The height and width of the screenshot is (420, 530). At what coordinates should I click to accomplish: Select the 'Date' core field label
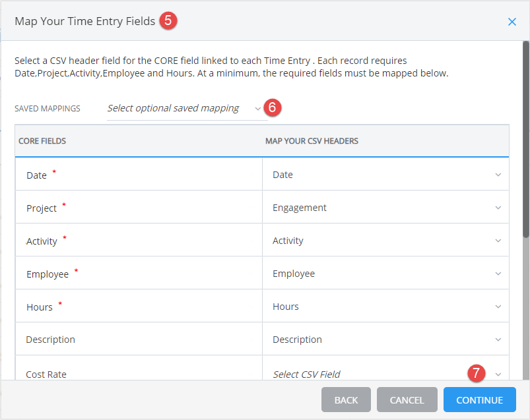36,175
